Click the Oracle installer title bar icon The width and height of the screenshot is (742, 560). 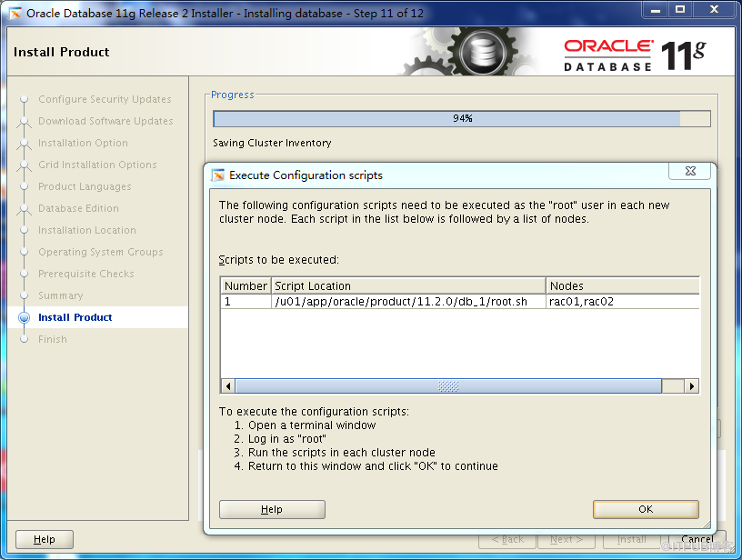(x=15, y=14)
